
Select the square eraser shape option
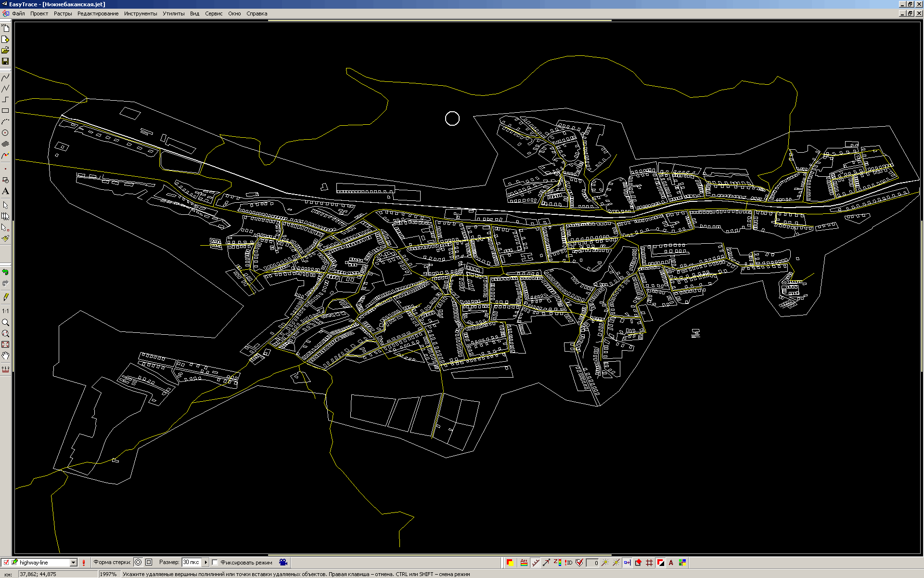coord(149,562)
